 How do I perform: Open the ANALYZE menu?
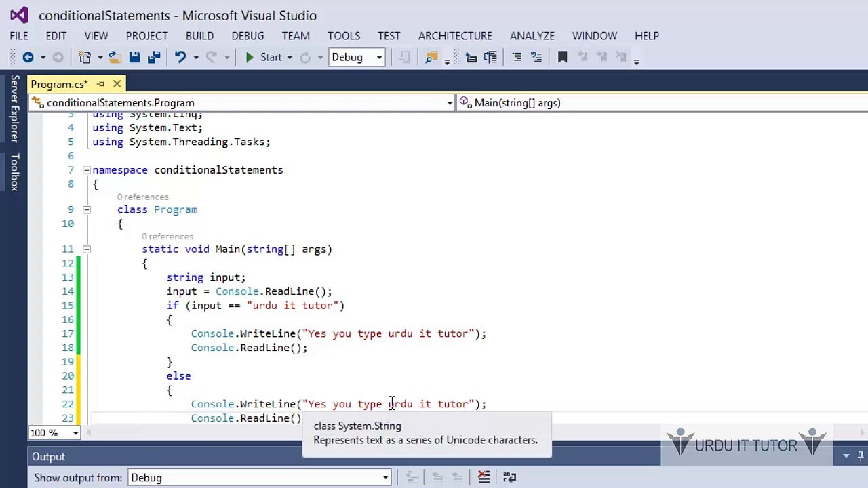[532, 36]
